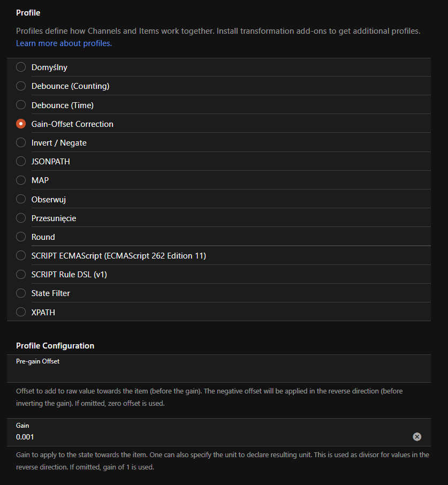Viewport: 448px width, 485px height.
Task: Clear the Gain field with the X icon
Action: 417,437
